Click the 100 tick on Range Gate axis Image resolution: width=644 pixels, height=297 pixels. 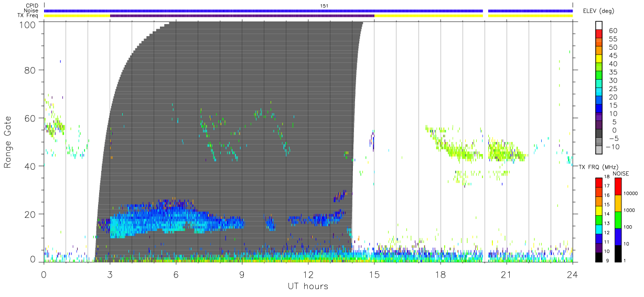(x=28, y=24)
